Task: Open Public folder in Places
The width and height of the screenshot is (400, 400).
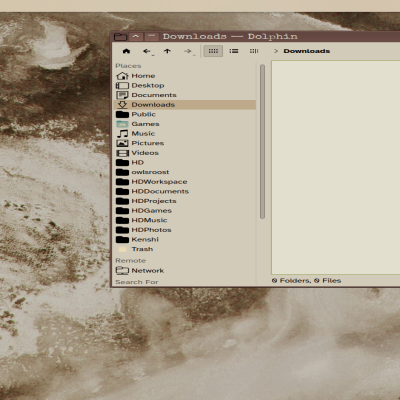Action: pyautogui.click(x=185, y=114)
